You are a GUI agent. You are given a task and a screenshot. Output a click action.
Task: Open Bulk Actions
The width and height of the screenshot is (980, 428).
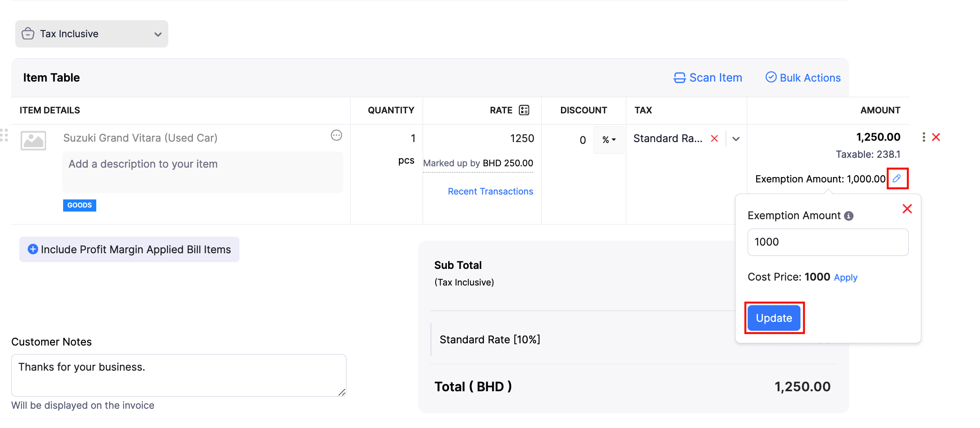coord(803,78)
